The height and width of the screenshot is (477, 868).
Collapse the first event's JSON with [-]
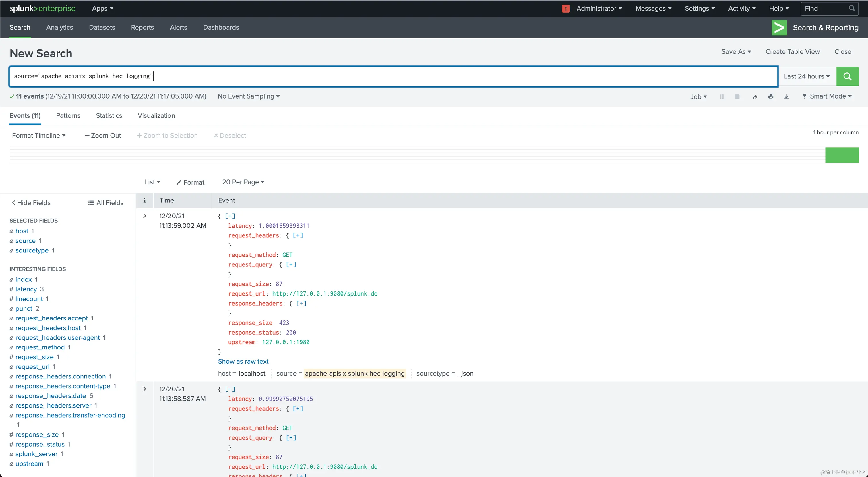[x=230, y=216]
